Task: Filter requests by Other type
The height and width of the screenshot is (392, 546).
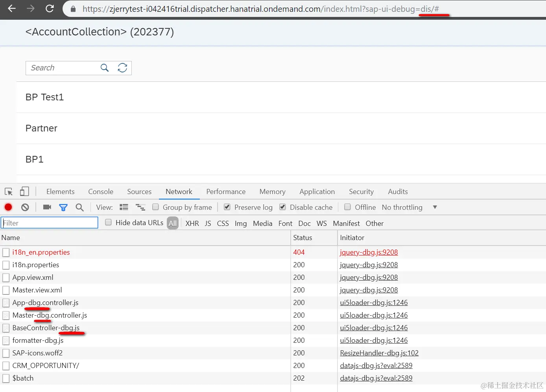Action: [x=374, y=224]
